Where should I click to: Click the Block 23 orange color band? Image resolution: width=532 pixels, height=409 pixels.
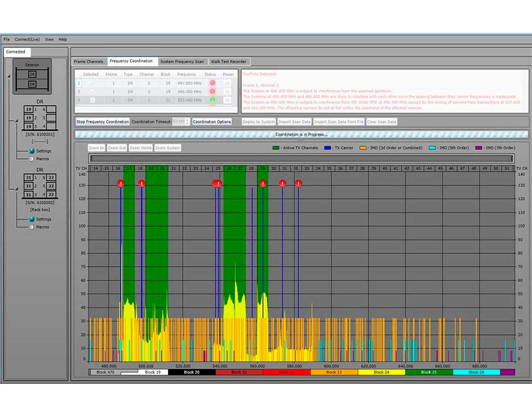point(334,372)
